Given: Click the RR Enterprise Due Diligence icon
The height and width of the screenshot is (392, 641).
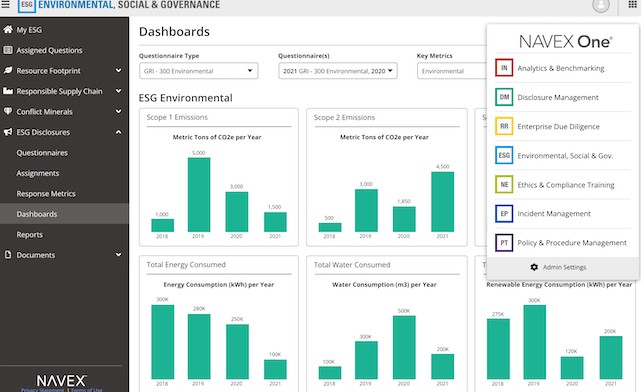Looking at the screenshot, I should tap(504, 126).
